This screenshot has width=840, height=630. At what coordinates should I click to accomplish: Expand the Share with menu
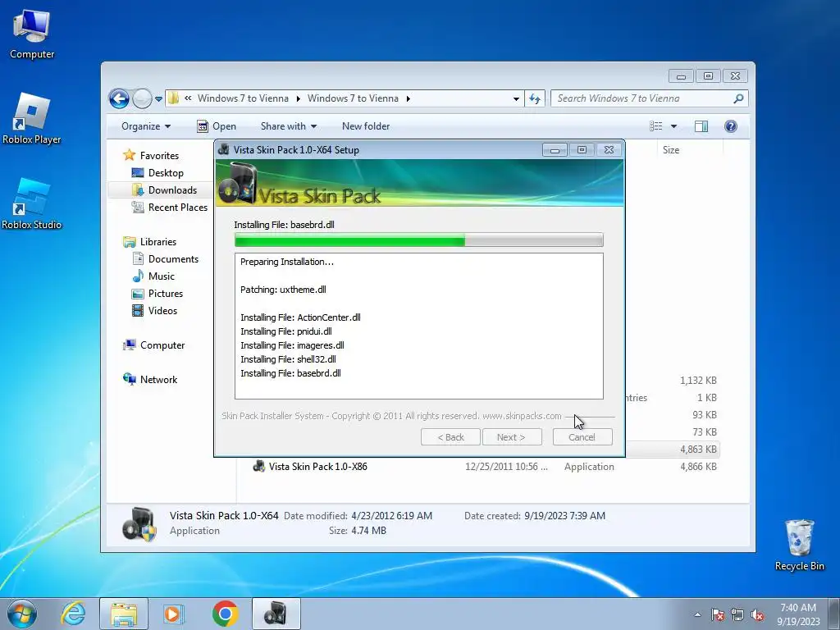(x=288, y=126)
